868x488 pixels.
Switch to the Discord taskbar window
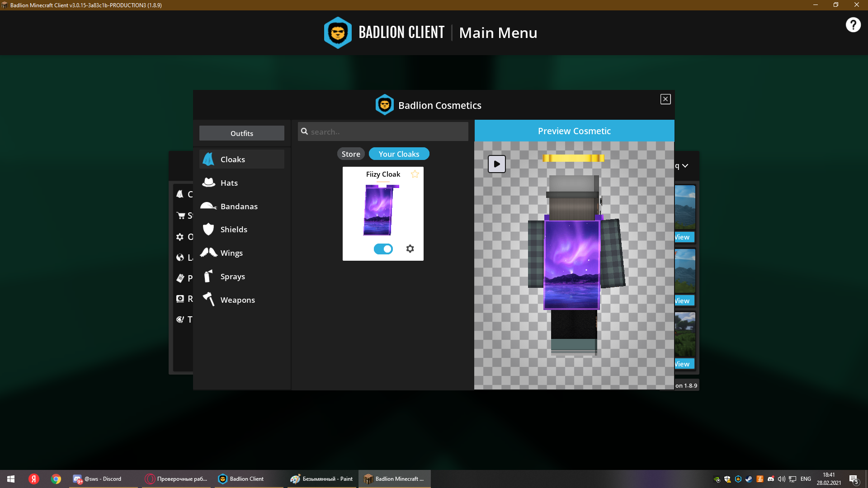click(103, 479)
